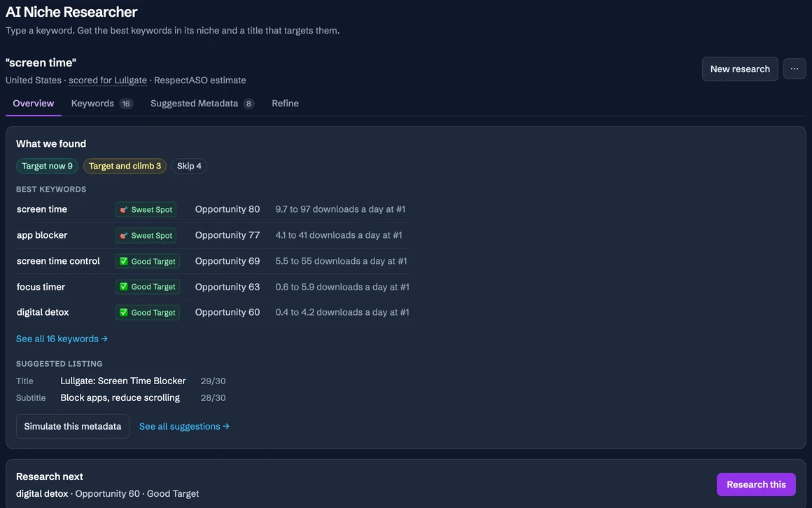Screen dimensions: 812x508
Task: Click the Sweet Spot badge for screen time
Action: (x=146, y=210)
